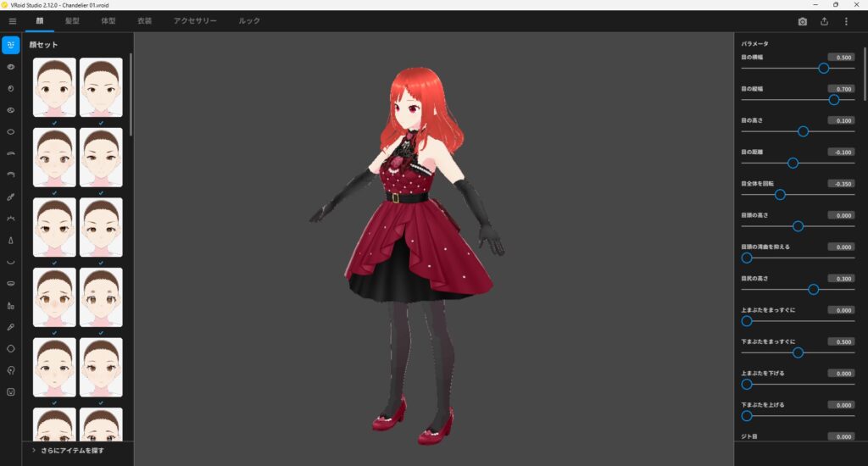Viewport: 868px width, 466px height.
Task: Click the 下まぶたを上げる slider handle
Action: pos(747,416)
